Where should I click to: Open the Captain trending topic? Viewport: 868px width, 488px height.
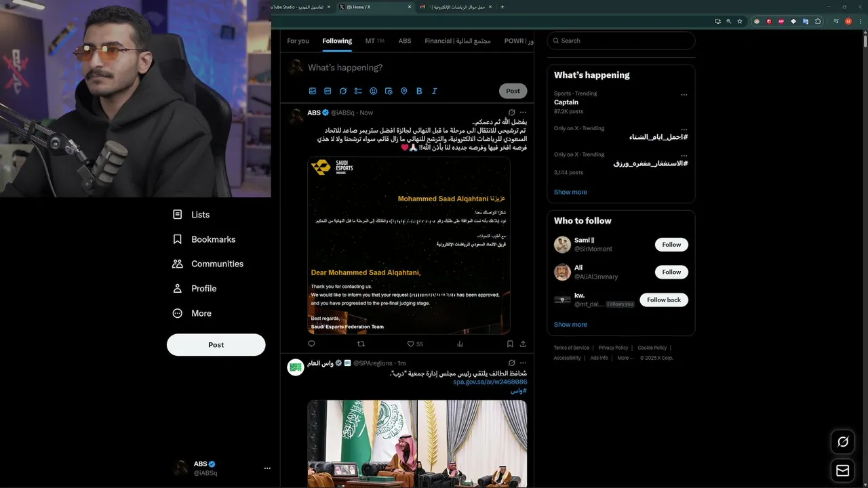(566, 102)
